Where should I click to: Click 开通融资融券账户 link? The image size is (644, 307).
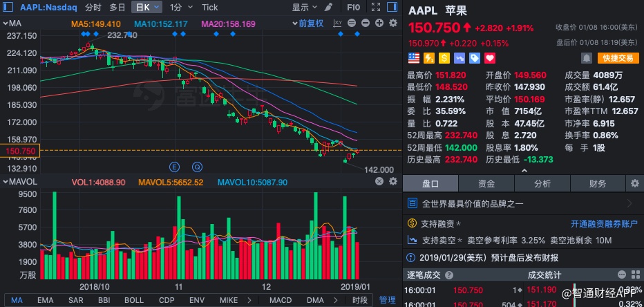click(604, 223)
